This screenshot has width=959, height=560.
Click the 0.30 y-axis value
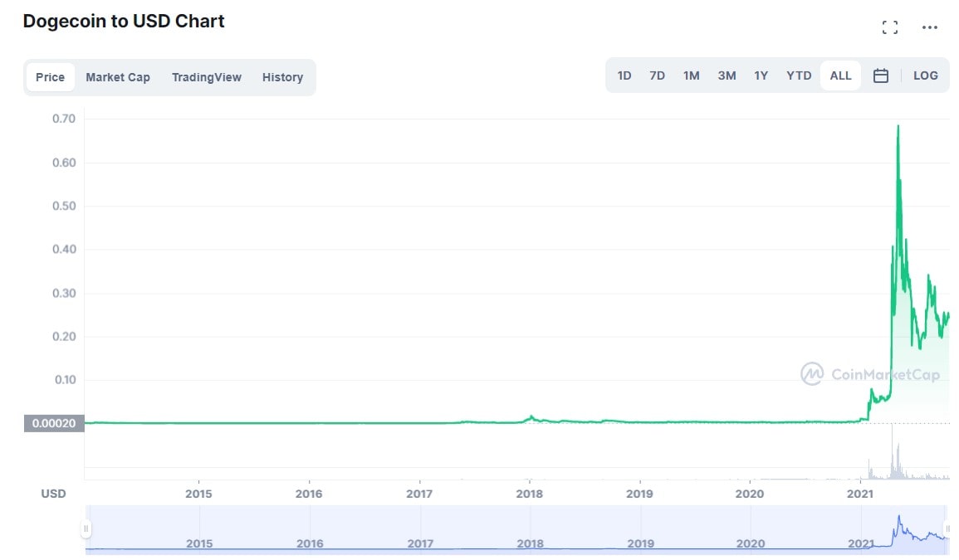[x=64, y=293]
